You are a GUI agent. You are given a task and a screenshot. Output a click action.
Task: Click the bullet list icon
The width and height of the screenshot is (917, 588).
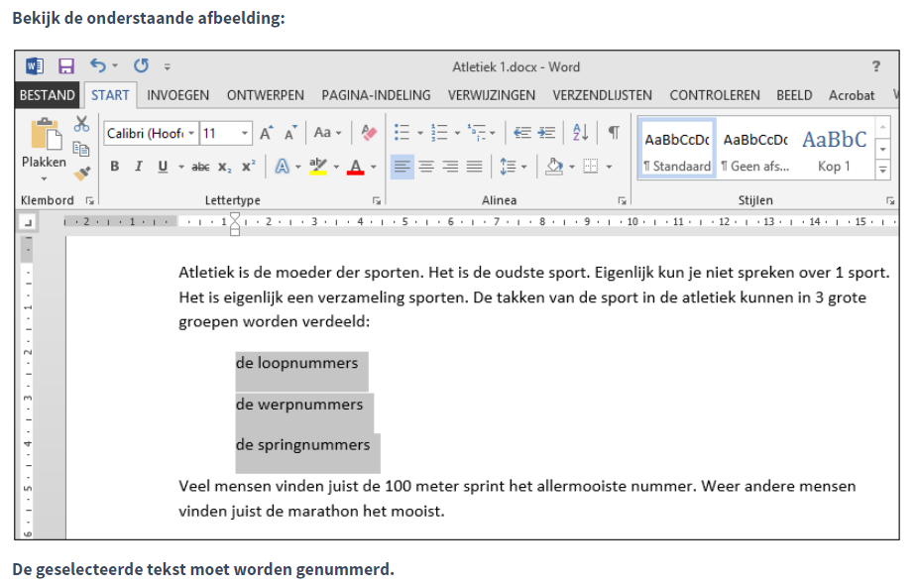pos(401,133)
